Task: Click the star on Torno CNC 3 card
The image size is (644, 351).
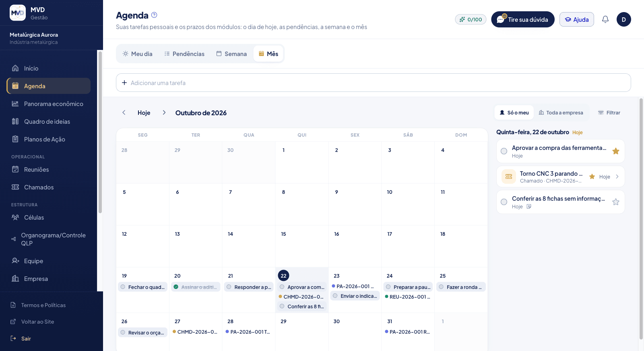Action: coord(592,177)
